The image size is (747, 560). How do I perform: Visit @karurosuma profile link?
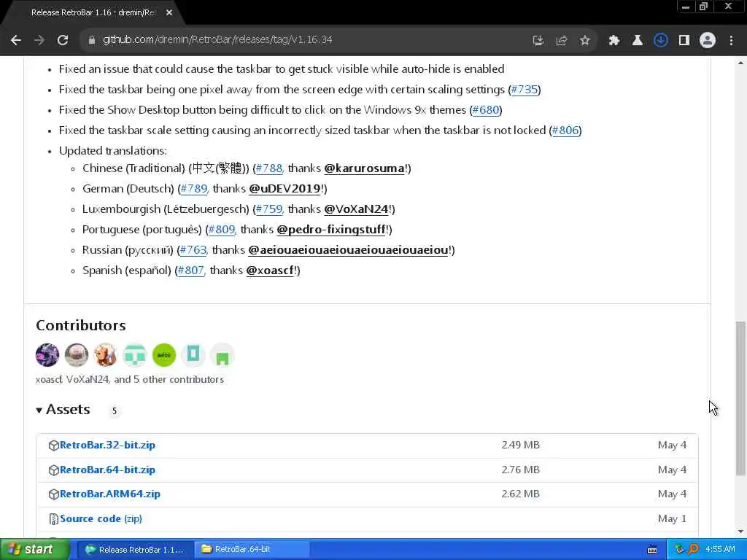click(x=365, y=168)
